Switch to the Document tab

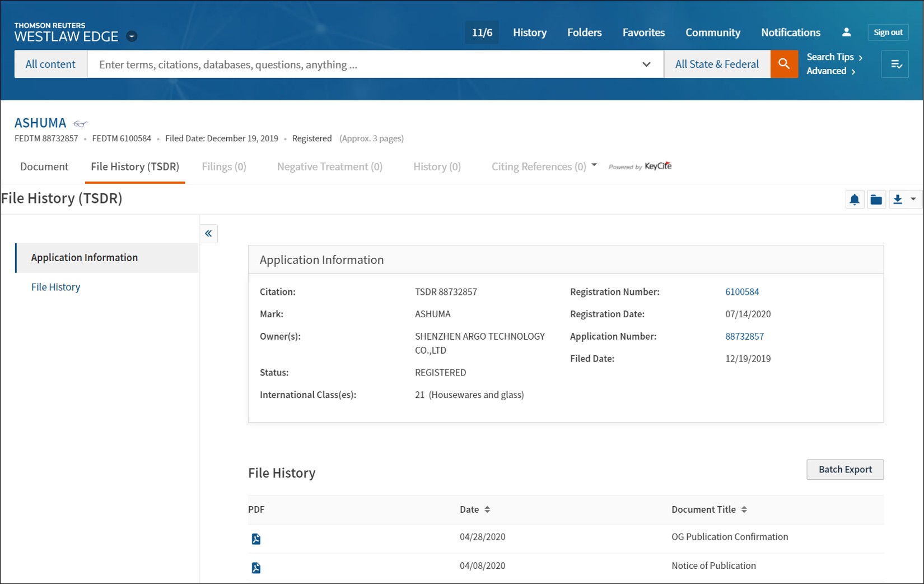pos(44,166)
